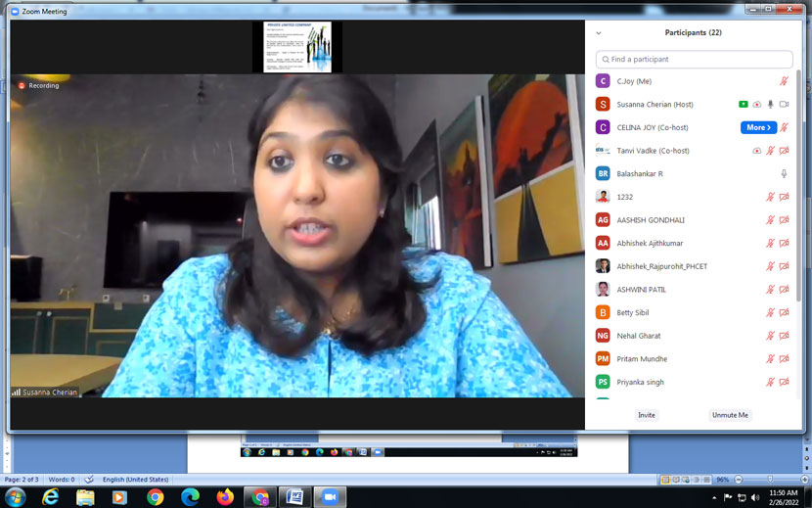Click Priyanka singh's muted microphone icon
Viewport: 812px width, 508px height.
(771, 382)
